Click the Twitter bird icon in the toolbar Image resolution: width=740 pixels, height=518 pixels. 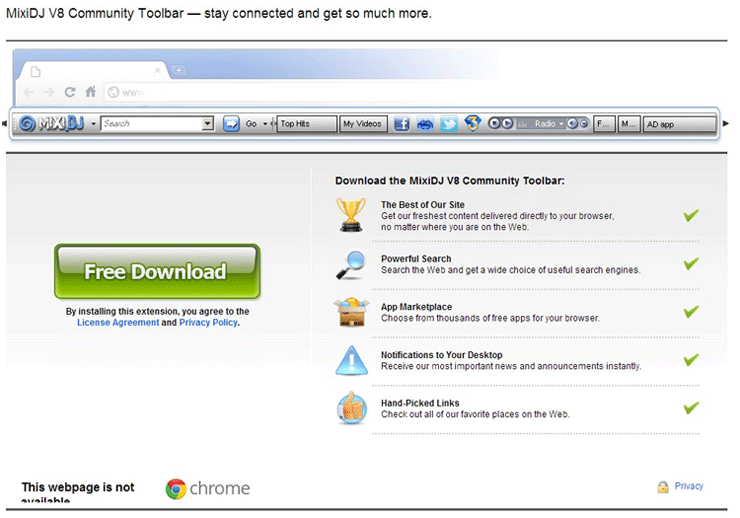(449, 124)
